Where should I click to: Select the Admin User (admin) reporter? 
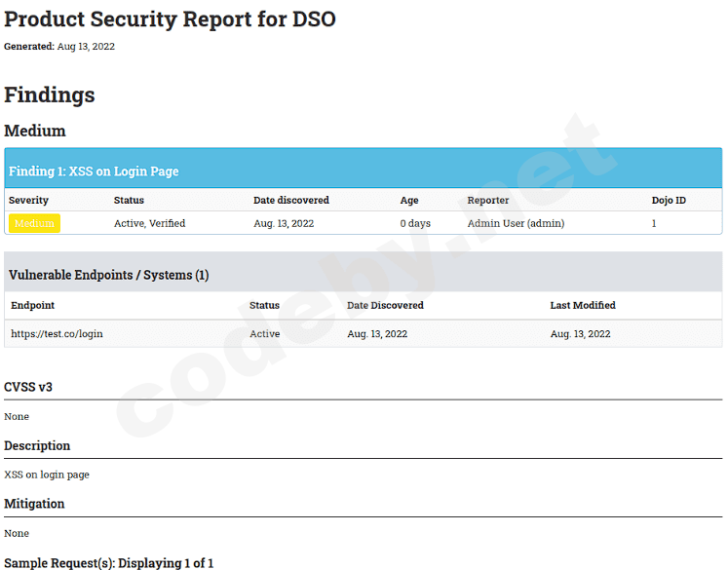pos(516,223)
